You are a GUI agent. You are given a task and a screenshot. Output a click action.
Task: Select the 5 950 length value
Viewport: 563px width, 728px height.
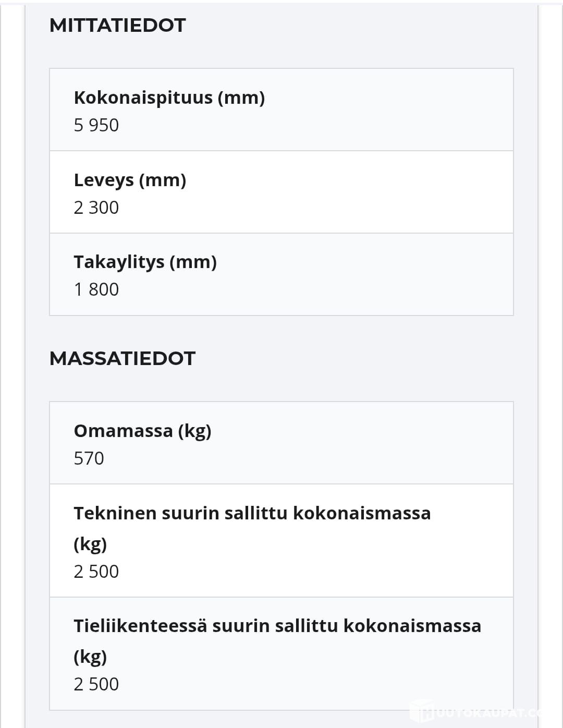click(x=96, y=125)
